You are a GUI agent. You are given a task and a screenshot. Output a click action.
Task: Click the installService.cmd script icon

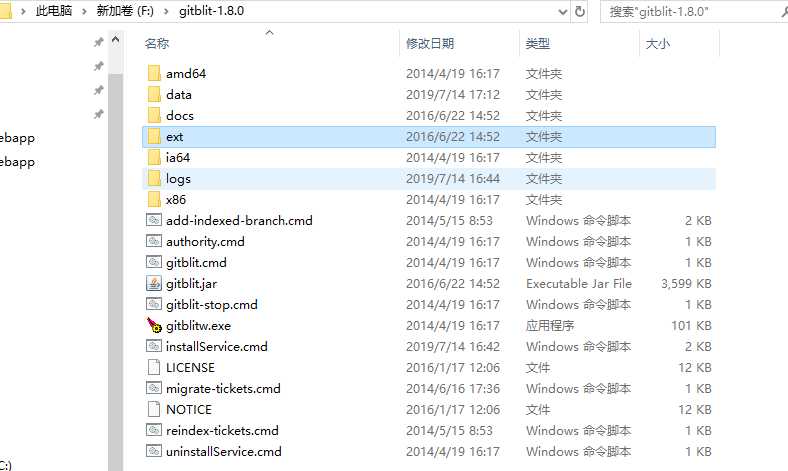[x=154, y=346]
